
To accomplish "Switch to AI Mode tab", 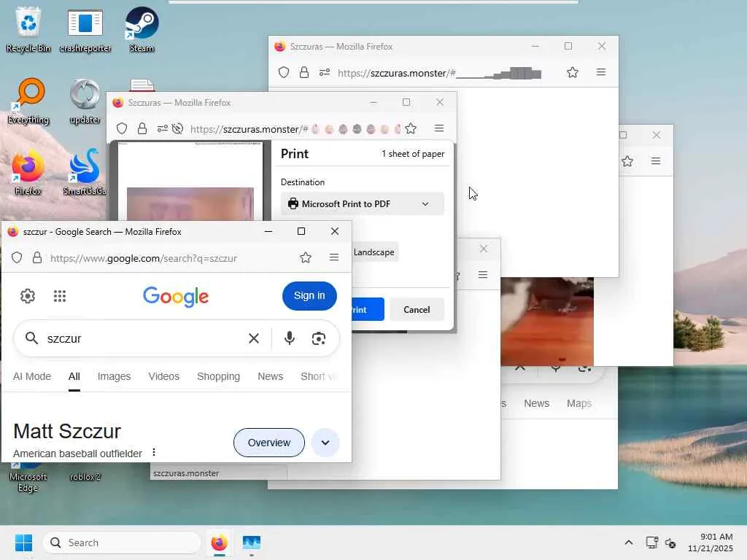I will tap(32, 376).
